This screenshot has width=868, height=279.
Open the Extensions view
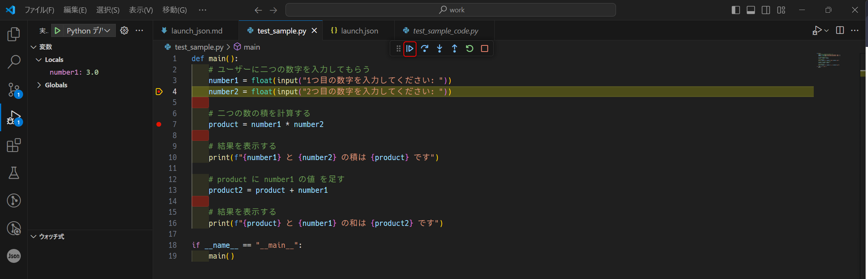click(14, 145)
